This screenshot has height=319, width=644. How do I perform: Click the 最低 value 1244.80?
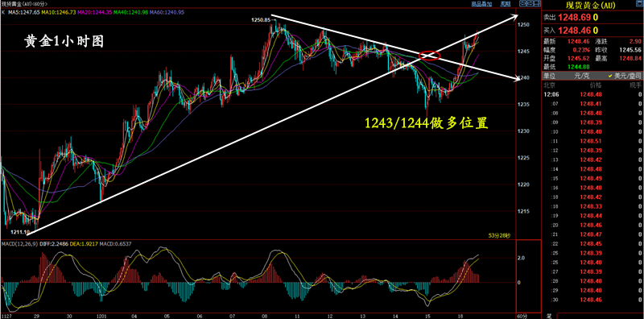pyautogui.click(x=580, y=67)
